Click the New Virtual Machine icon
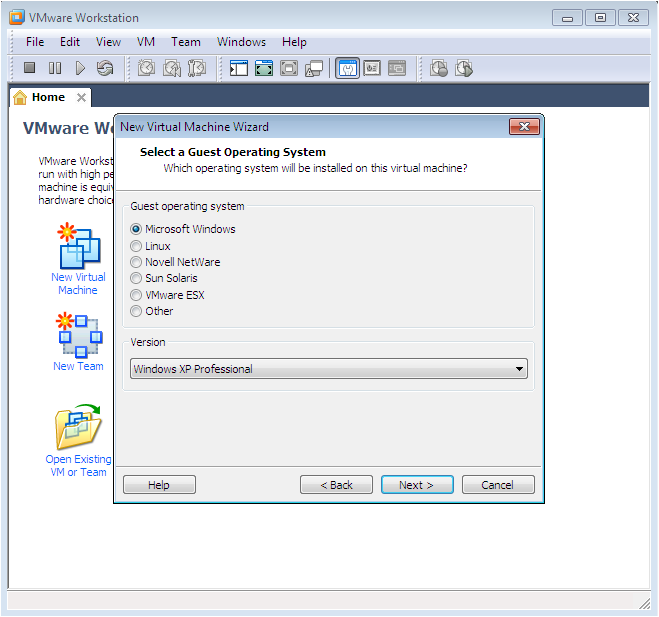Screen dimensions: 659x617 click(79, 246)
